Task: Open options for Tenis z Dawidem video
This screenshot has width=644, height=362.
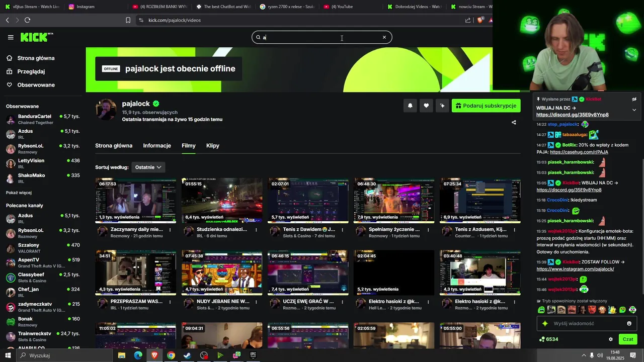Action: click(343, 230)
